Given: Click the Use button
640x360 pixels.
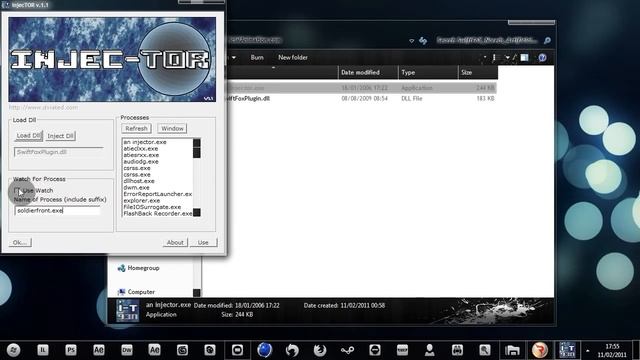Looking at the screenshot, I should (203, 242).
